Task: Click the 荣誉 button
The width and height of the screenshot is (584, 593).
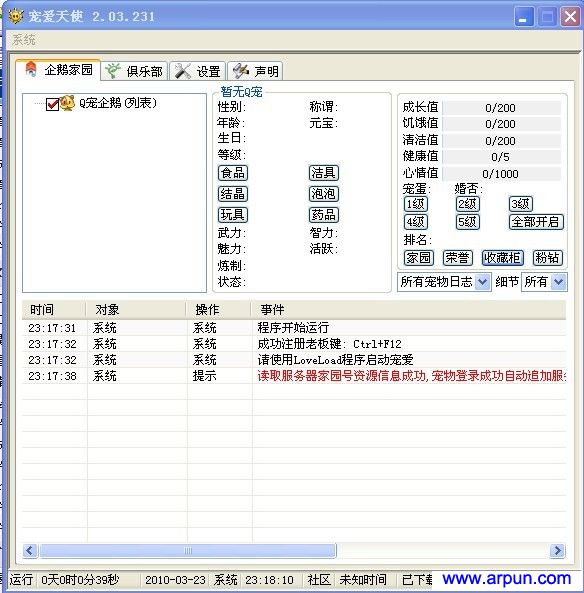Action: coord(457,258)
